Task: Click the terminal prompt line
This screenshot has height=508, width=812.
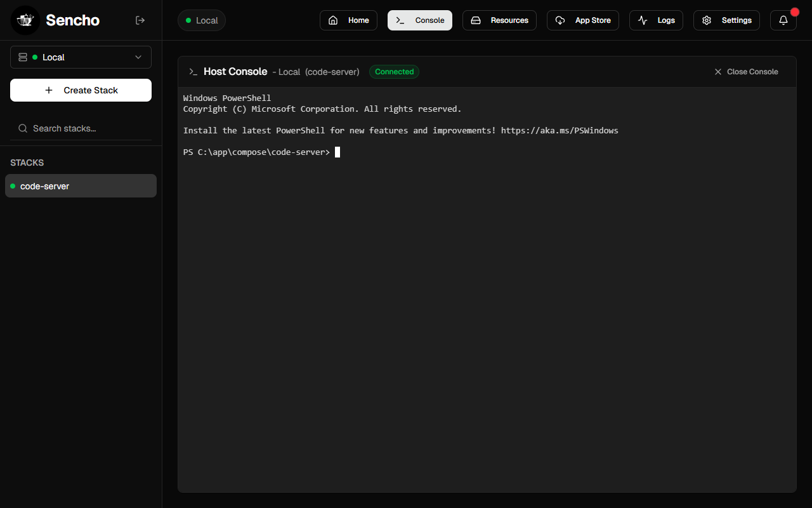Action: (x=261, y=152)
